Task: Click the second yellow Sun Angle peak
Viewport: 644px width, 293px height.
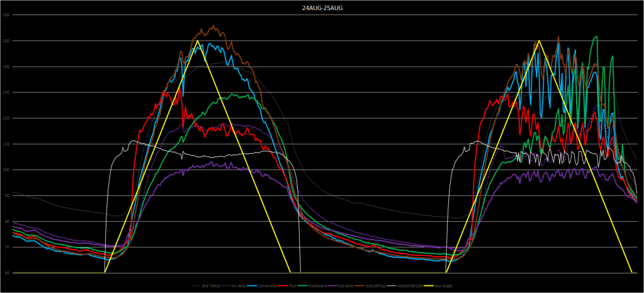Action: click(538, 41)
